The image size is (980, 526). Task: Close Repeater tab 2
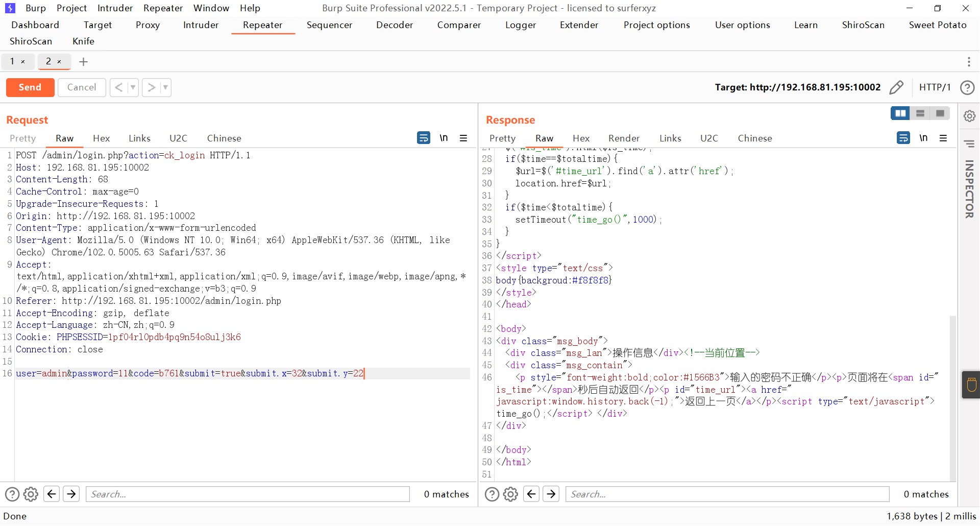pyautogui.click(x=59, y=62)
